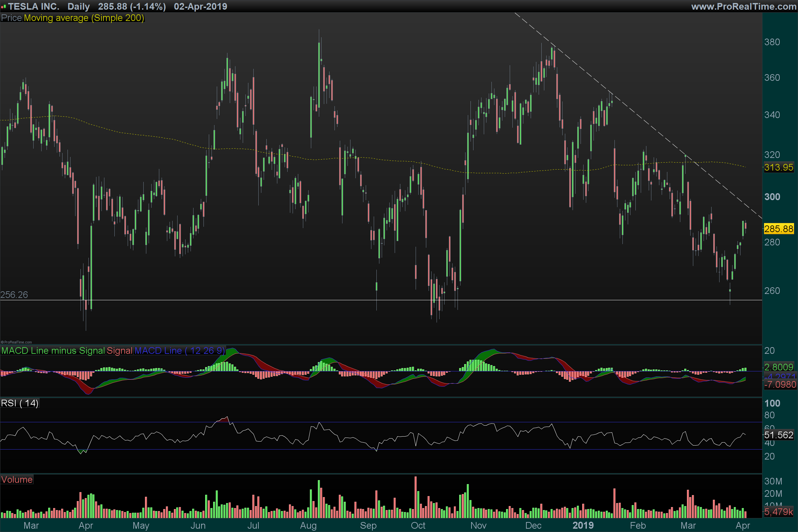This screenshot has width=798, height=532.
Task: Click the 51.562 RSI value tag
Action: point(779,435)
